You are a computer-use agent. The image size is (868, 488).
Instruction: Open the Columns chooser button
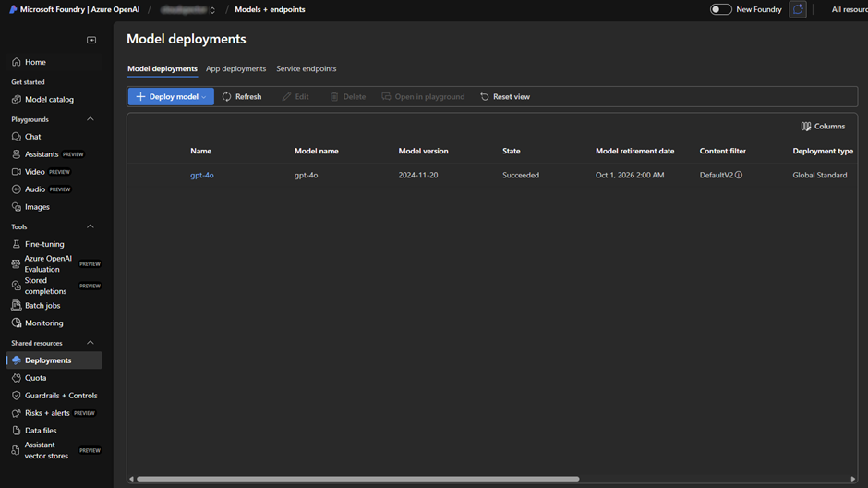[x=823, y=127]
